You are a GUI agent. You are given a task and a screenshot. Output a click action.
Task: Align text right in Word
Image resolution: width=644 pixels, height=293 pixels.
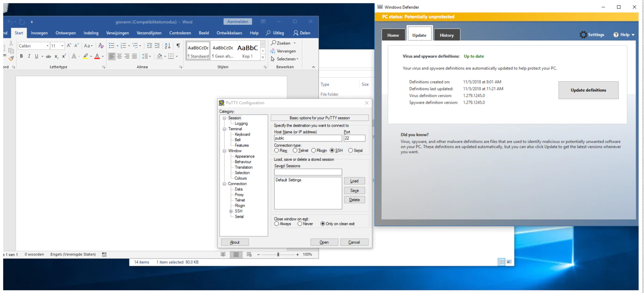127,57
